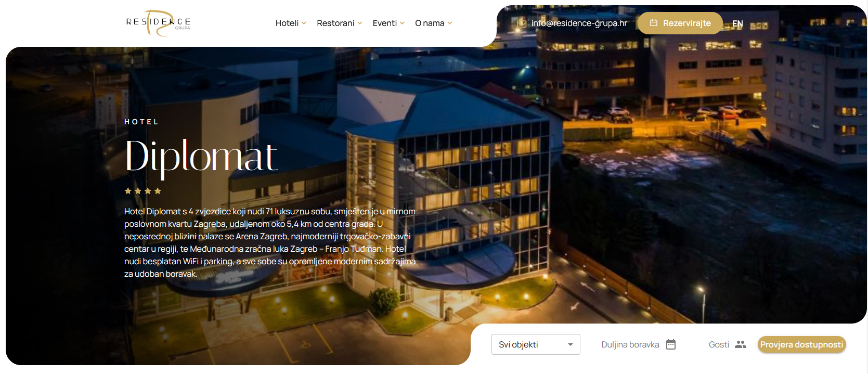Screen dimensions: 868x374
Task: Click the Residence Grupa logo
Action: (x=158, y=23)
